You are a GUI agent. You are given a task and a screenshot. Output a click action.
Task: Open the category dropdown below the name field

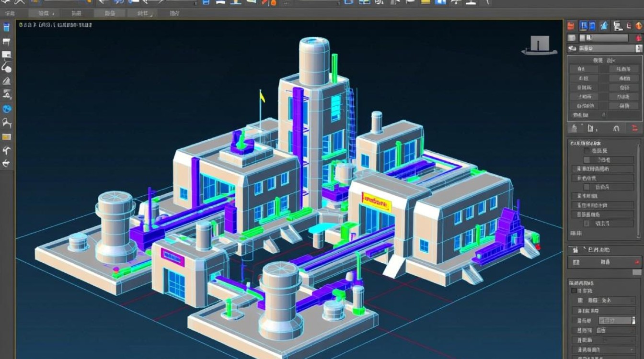[604, 48]
